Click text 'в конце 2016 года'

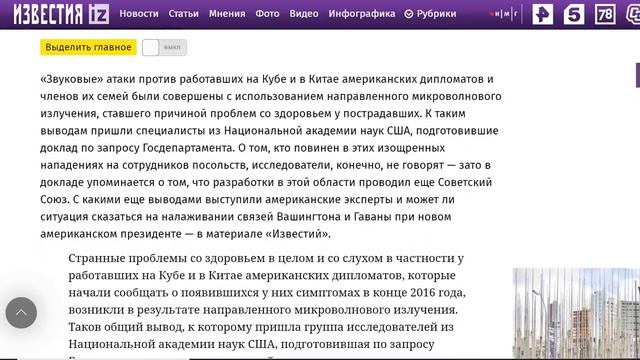[413, 293]
